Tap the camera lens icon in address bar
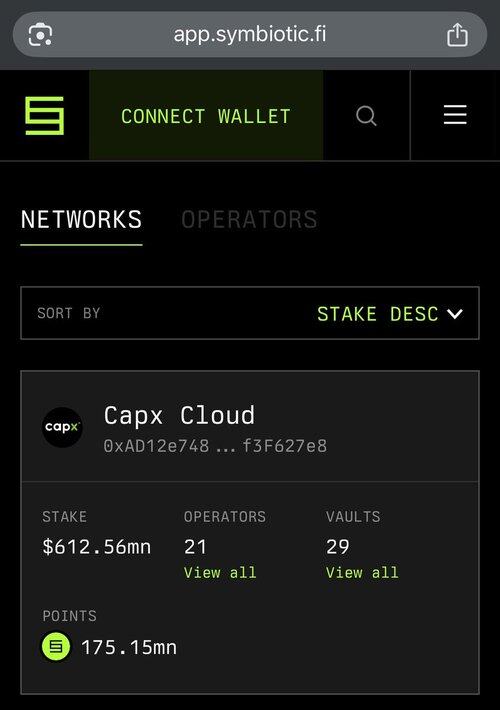The width and height of the screenshot is (500, 710). (40, 35)
